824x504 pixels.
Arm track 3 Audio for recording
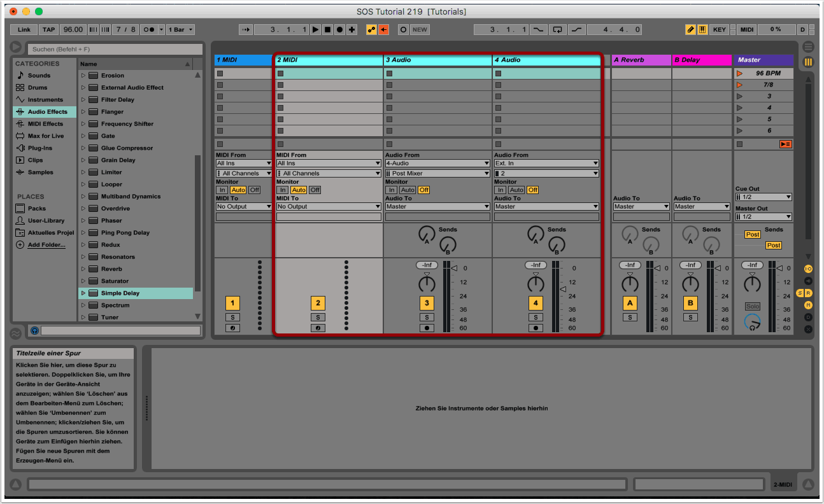coord(427,328)
